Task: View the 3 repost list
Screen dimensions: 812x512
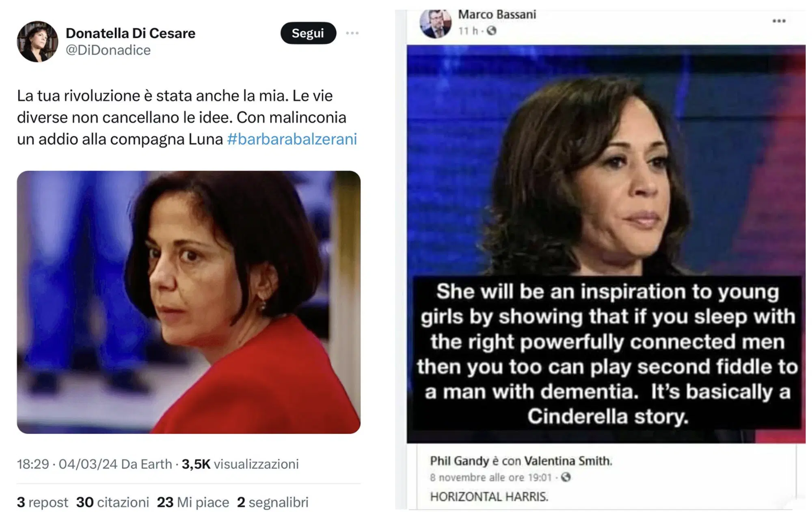Action: (42, 502)
